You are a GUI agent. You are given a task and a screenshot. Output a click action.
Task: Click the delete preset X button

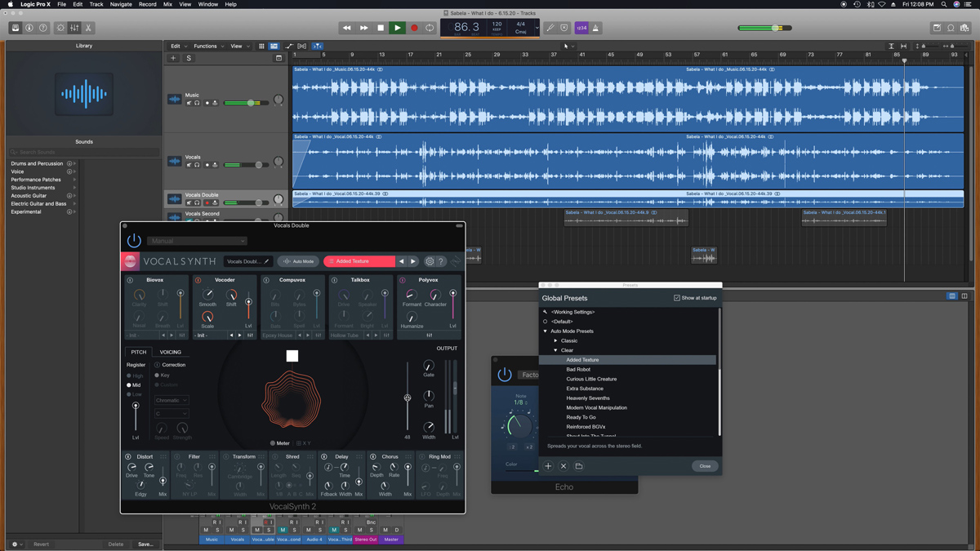563,466
